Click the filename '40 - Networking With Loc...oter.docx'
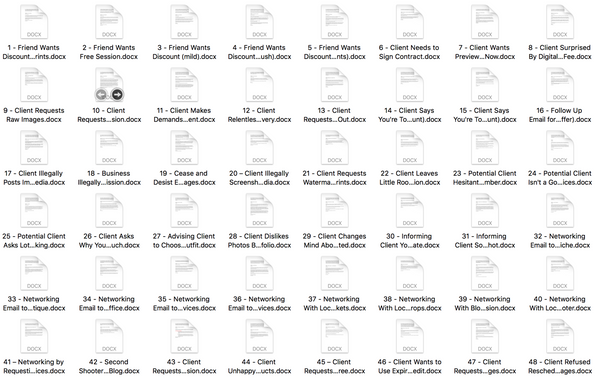 (x=560, y=303)
